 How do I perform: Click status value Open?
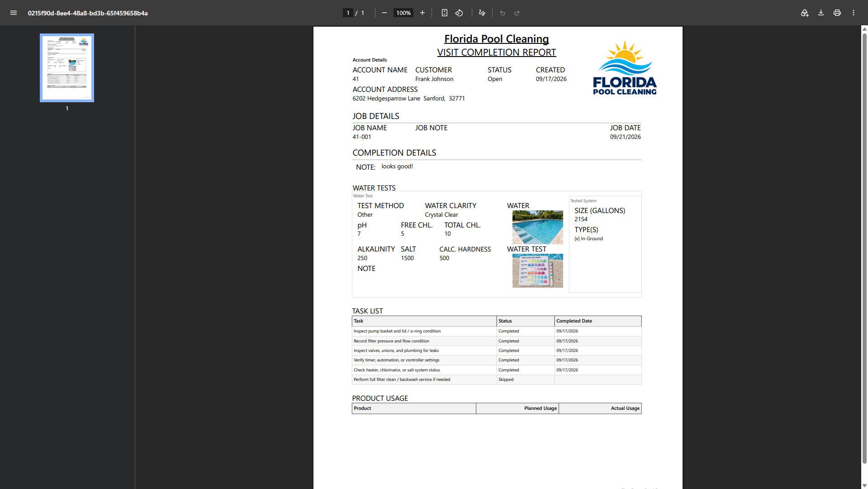click(x=495, y=79)
